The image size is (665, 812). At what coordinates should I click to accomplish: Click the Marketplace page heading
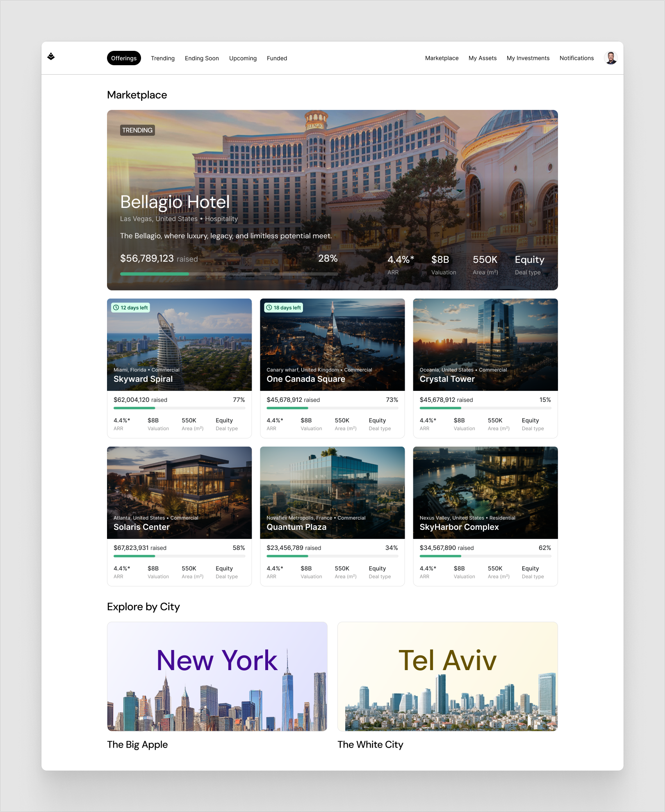[137, 95]
